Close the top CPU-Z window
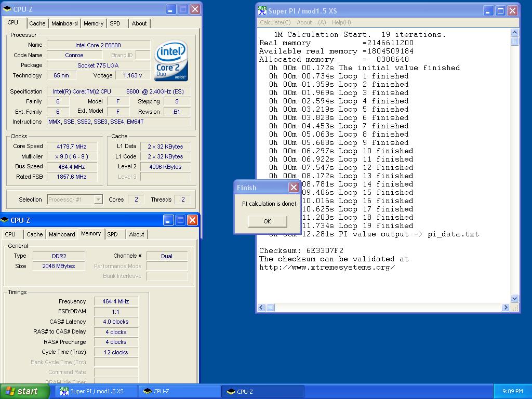The width and height of the screenshot is (532, 399). tap(195, 9)
